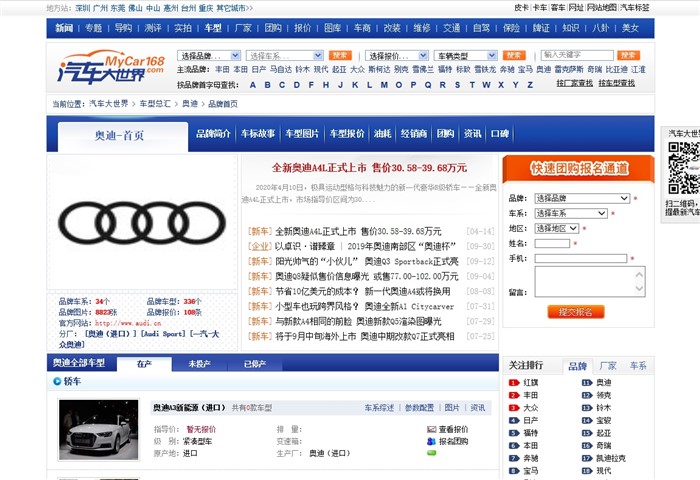Click 皮卡 link at top right
Screen dimensions: 700x480
click(x=521, y=8)
